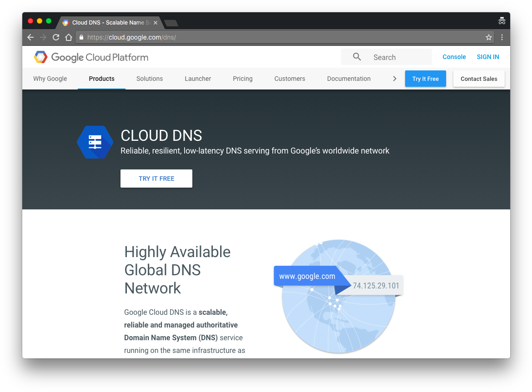Click the magnifying glass search icon

point(357,57)
